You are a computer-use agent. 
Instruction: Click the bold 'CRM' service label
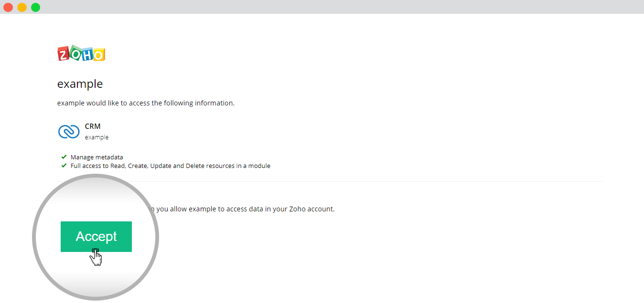point(93,126)
